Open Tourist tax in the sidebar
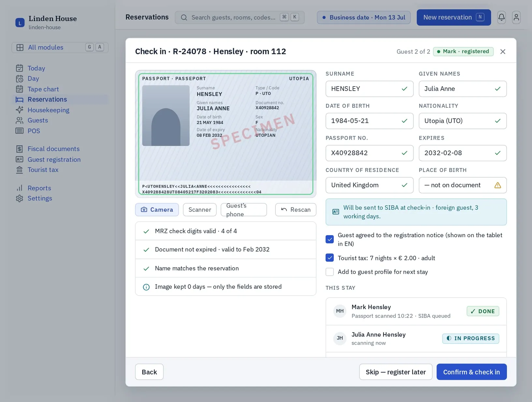The height and width of the screenshot is (402, 532). pos(60,170)
